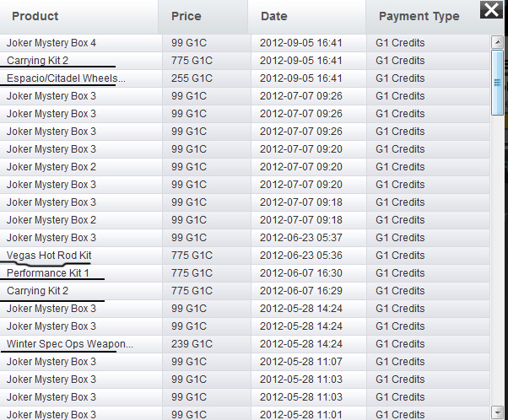Viewport: 508px width, 420px height.
Task: Select the Espacio/Citadel Wheels... product
Action: coord(66,78)
